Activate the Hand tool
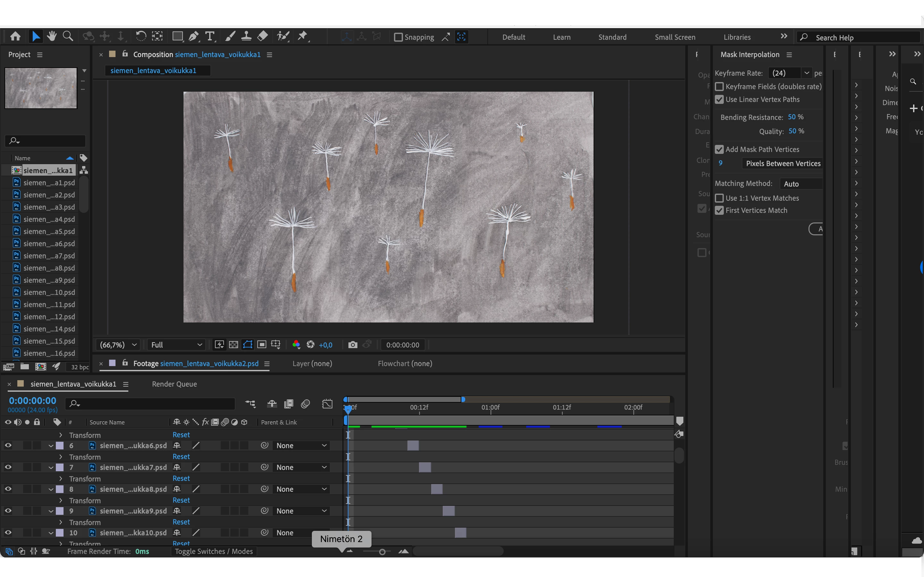 [x=52, y=37]
